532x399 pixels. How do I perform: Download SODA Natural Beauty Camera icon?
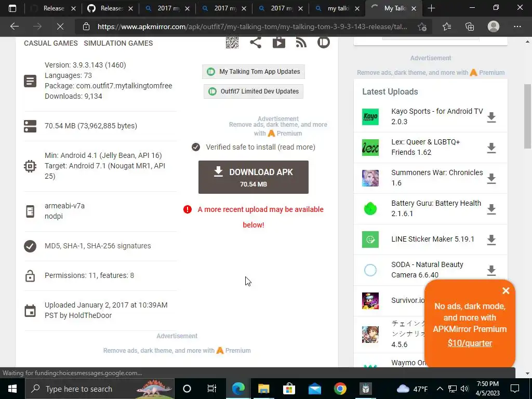(491, 270)
